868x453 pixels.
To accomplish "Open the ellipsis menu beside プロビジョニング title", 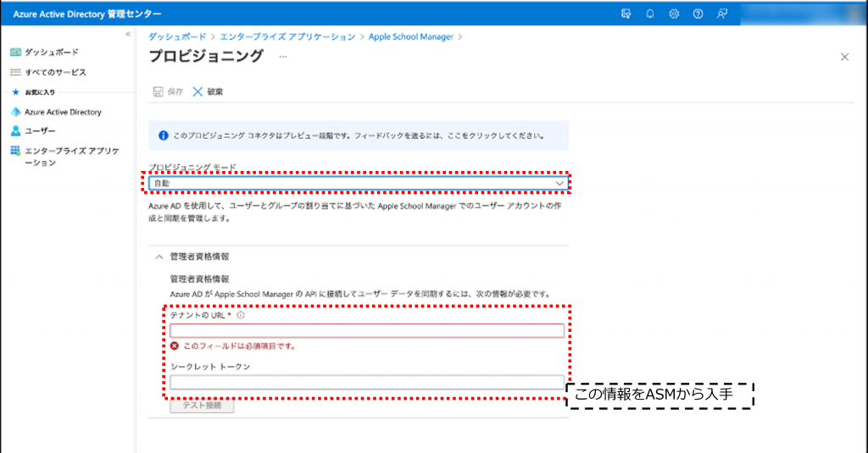I will (x=283, y=57).
